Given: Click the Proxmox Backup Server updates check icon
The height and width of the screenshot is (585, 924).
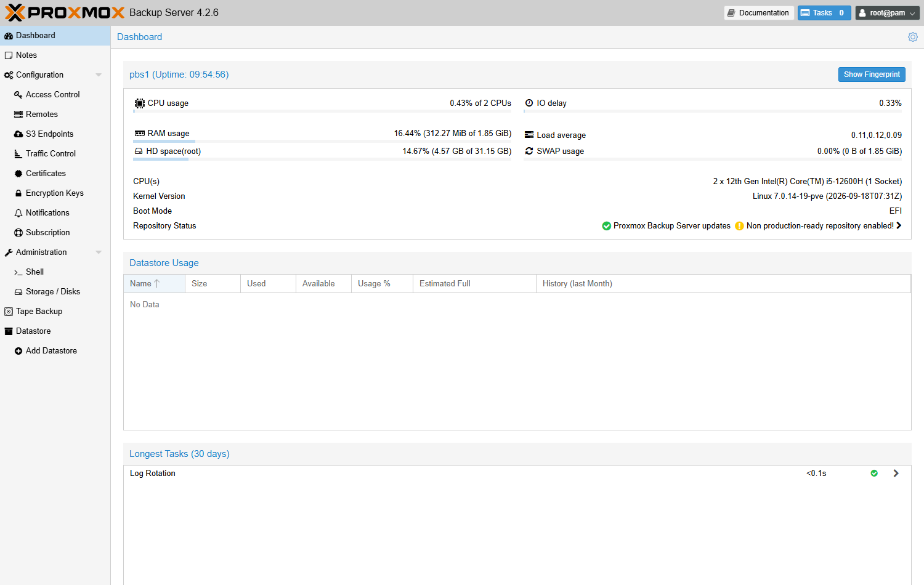Looking at the screenshot, I should point(606,226).
